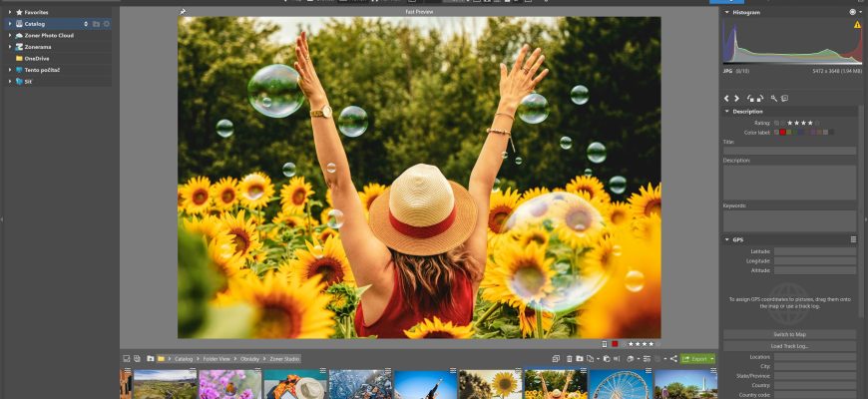This screenshot has width=868, height=399.
Task: Expand Zoner Photo Cloud node
Action: pyautogui.click(x=10, y=36)
